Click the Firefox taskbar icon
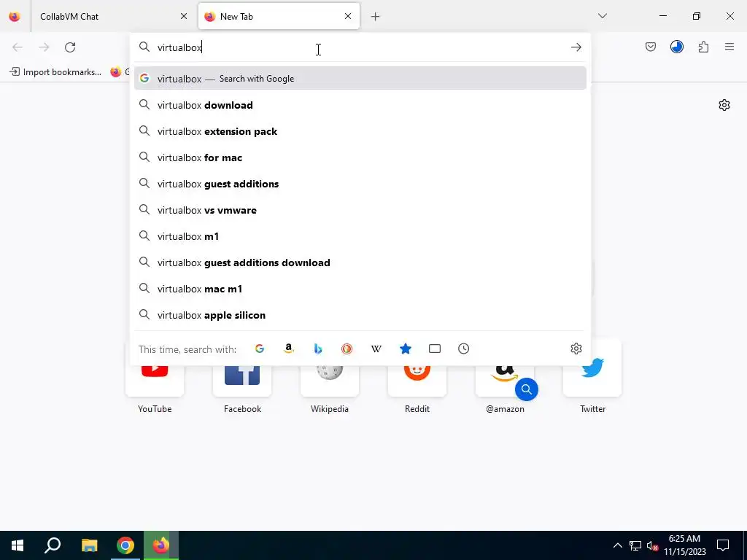 [161, 545]
